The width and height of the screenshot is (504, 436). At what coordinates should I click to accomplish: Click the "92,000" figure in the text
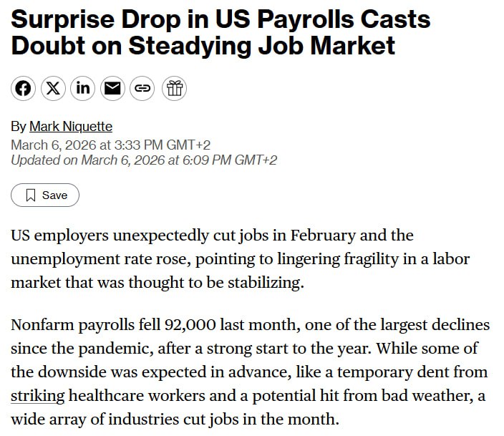pos(190,324)
